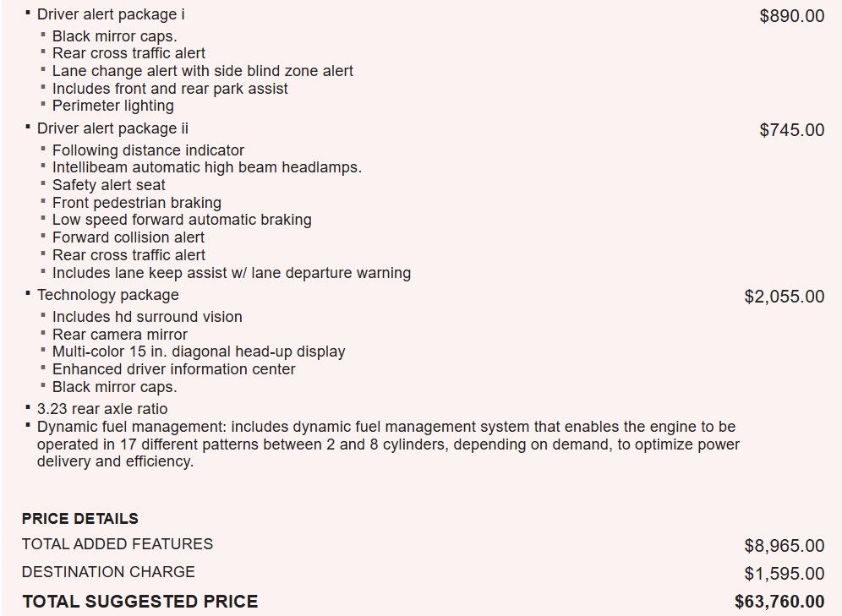Viewport: 842px width, 616px height.
Task: Click the Technology package heading
Action: [108, 295]
